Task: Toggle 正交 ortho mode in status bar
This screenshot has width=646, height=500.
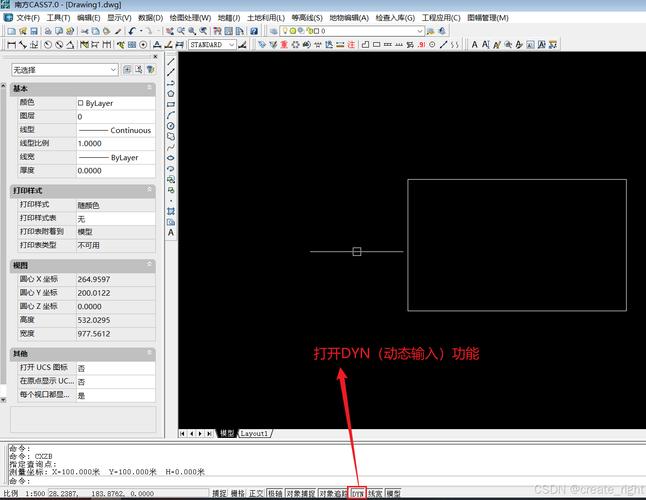Action: click(256, 493)
